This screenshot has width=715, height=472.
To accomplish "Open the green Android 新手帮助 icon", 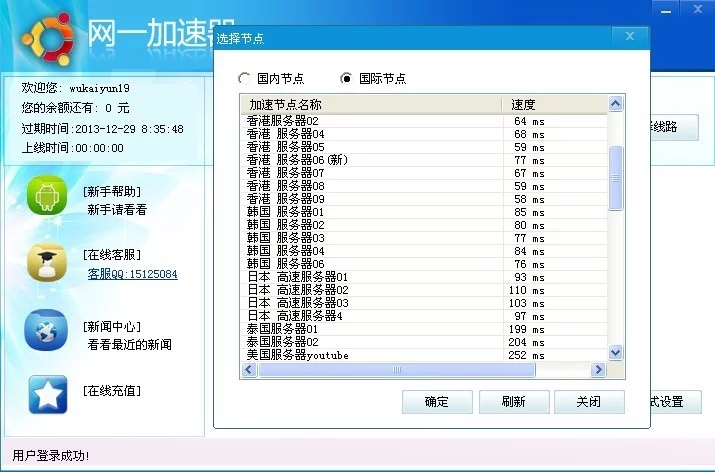I will click(x=47, y=195).
